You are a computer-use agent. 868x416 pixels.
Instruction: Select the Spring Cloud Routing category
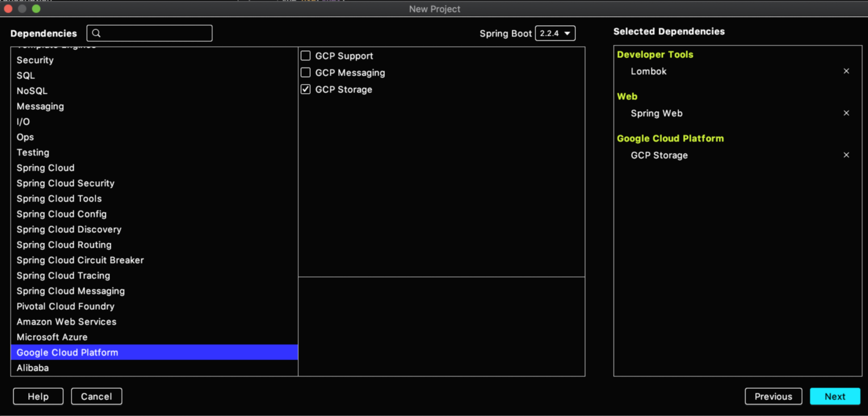154,245
